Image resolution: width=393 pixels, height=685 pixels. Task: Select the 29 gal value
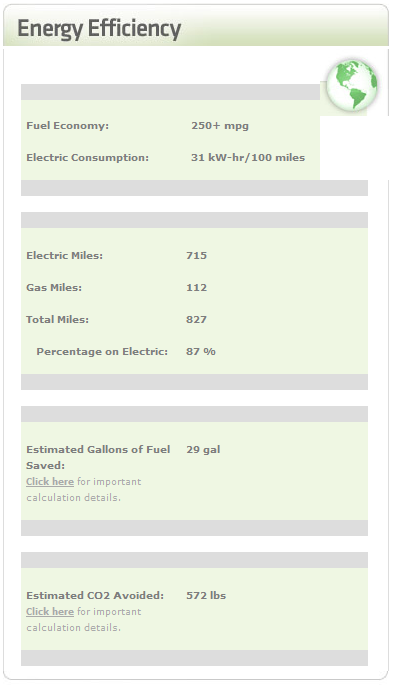[203, 450]
